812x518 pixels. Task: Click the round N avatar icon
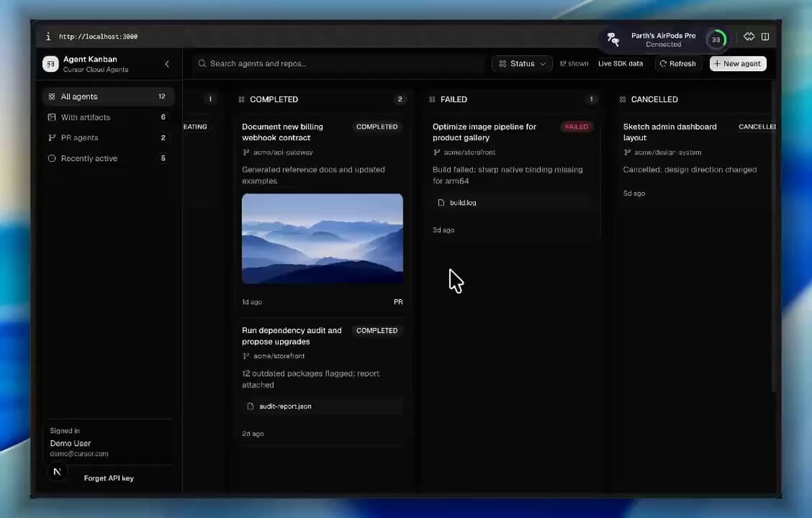[57, 472]
